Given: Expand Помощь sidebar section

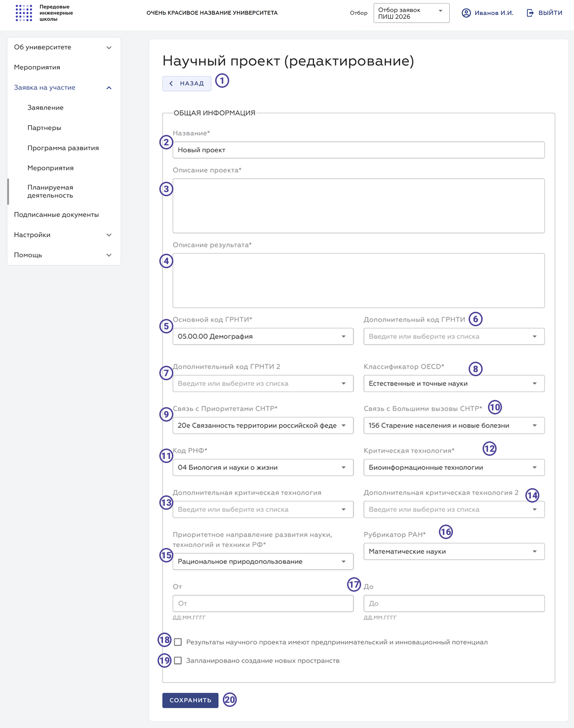Looking at the screenshot, I should [x=64, y=255].
